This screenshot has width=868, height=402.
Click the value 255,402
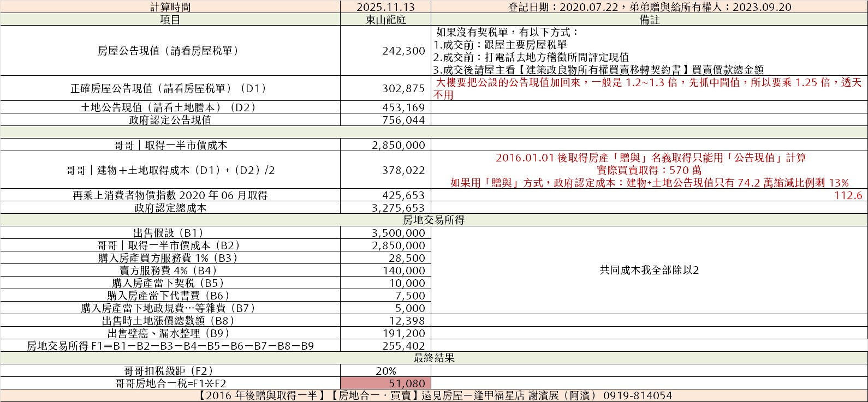(x=404, y=346)
